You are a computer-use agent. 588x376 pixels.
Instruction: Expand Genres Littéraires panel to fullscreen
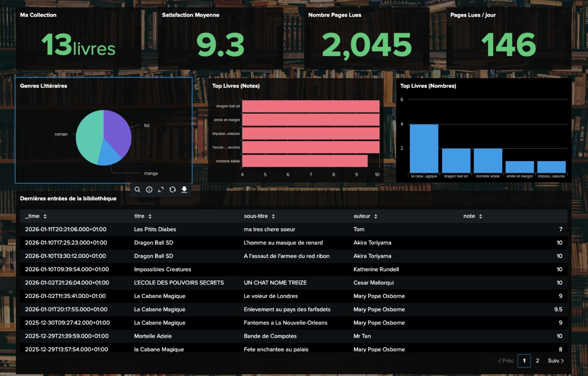(161, 190)
